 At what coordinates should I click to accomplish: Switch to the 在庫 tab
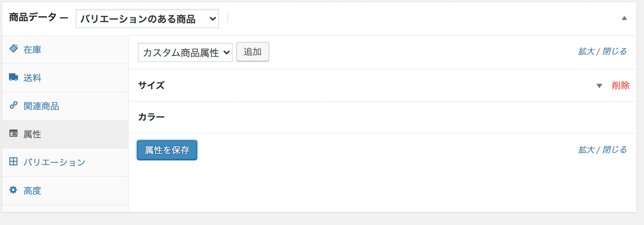click(x=32, y=50)
